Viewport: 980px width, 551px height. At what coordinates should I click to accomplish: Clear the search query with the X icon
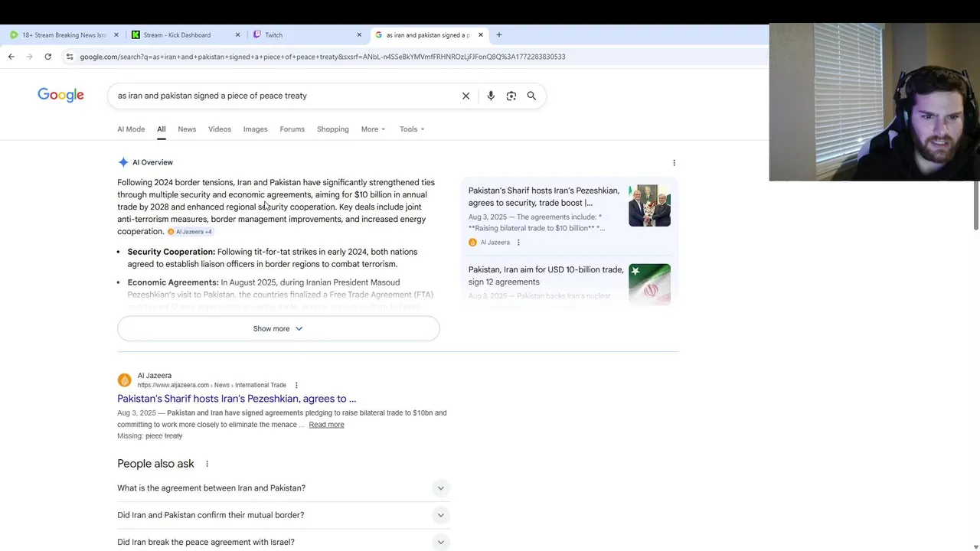coord(465,96)
